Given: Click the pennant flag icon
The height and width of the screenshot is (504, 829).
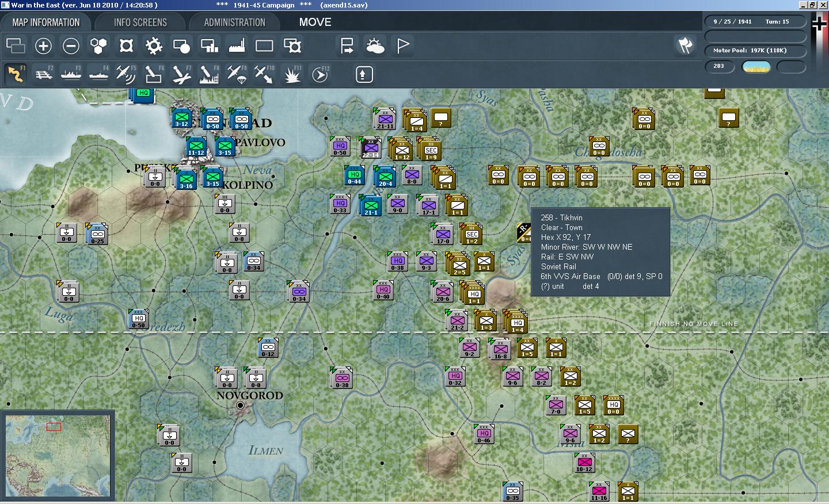Looking at the screenshot, I should [402, 45].
